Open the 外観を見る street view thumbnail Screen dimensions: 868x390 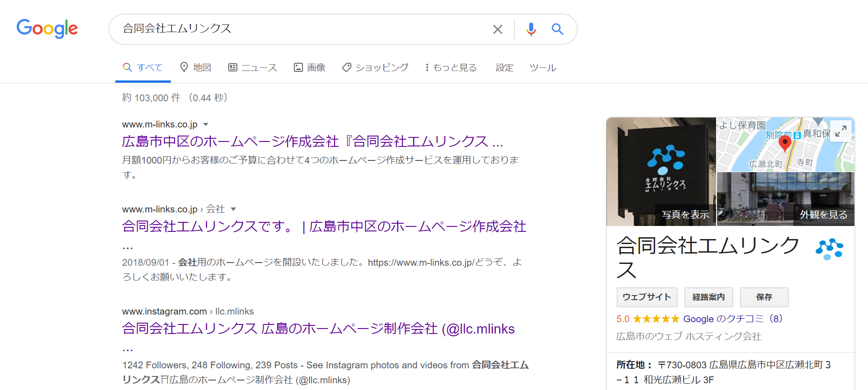786,199
